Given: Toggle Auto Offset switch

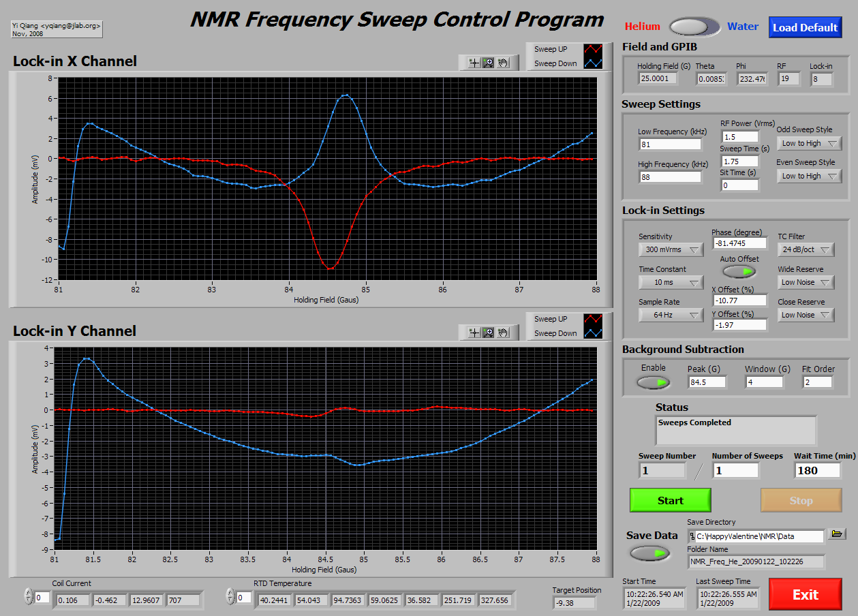Looking at the screenshot, I should 739,272.
